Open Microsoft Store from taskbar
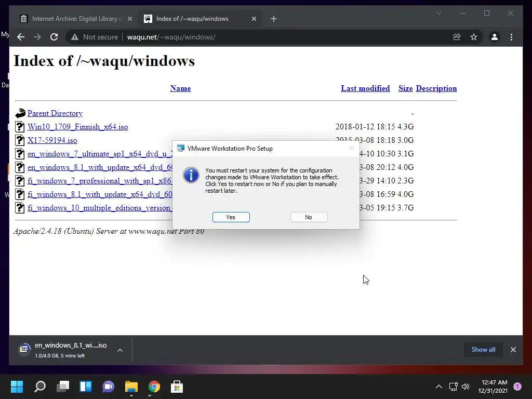 point(177,387)
